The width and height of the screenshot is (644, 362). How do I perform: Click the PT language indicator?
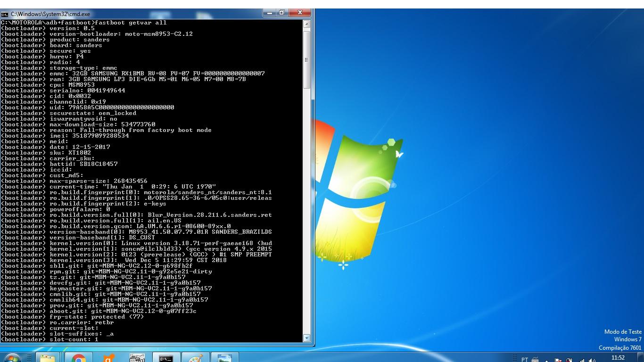525,360
